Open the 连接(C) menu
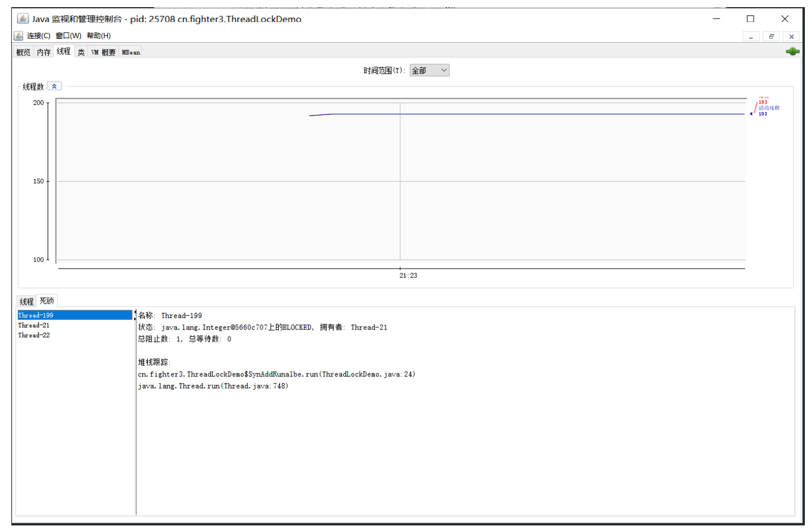The height and width of the screenshot is (529, 812). (39, 36)
